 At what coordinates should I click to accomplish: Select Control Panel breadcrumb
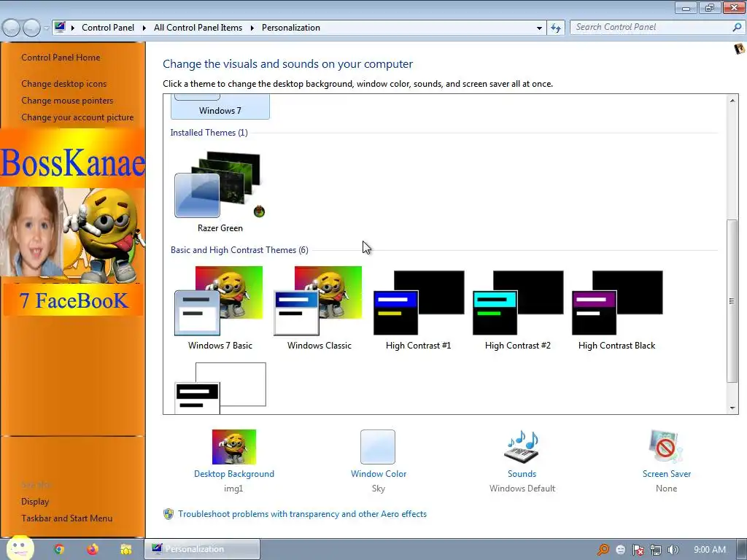[108, 28]
